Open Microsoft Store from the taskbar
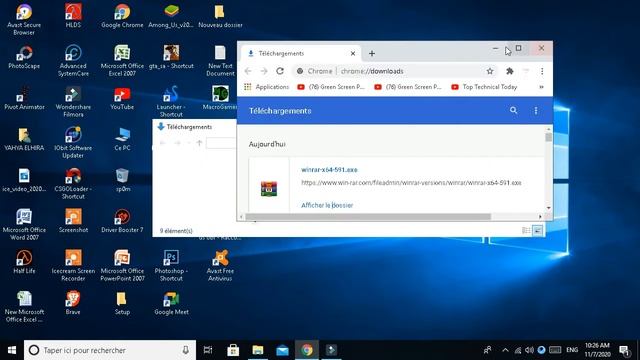 coord(233,350)
